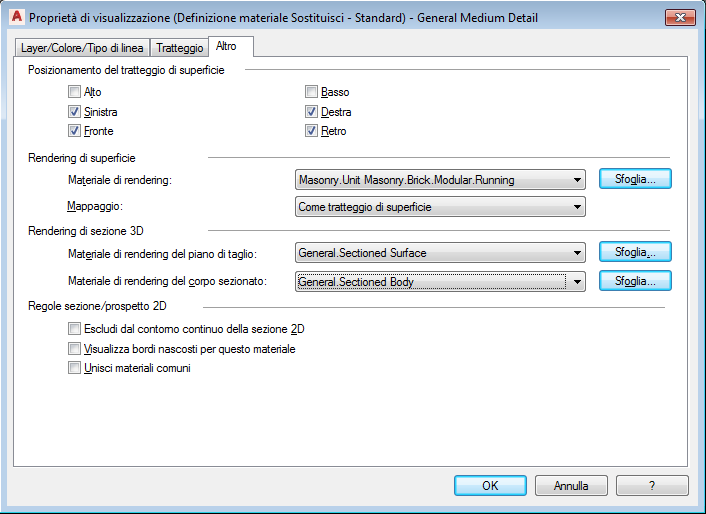Uncheck the Sinistra checkbox
The height and width of the screenshot is (514, 706).
pyautogui.click(x=74, y=112)
